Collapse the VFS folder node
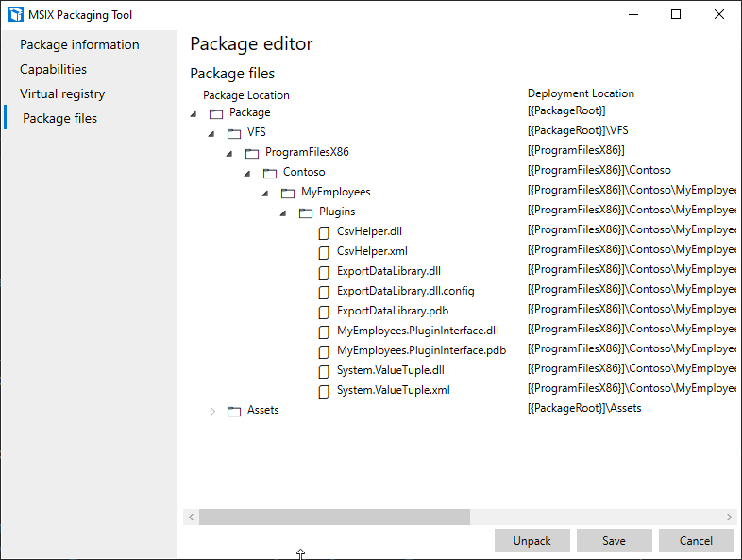This screenshot has height=560, width=742. [211, 133]
